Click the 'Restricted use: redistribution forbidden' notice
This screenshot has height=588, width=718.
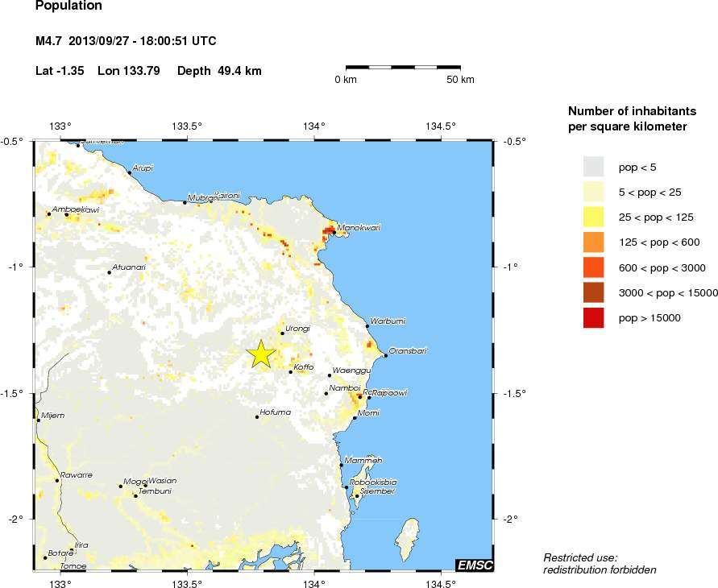point(600,564)
